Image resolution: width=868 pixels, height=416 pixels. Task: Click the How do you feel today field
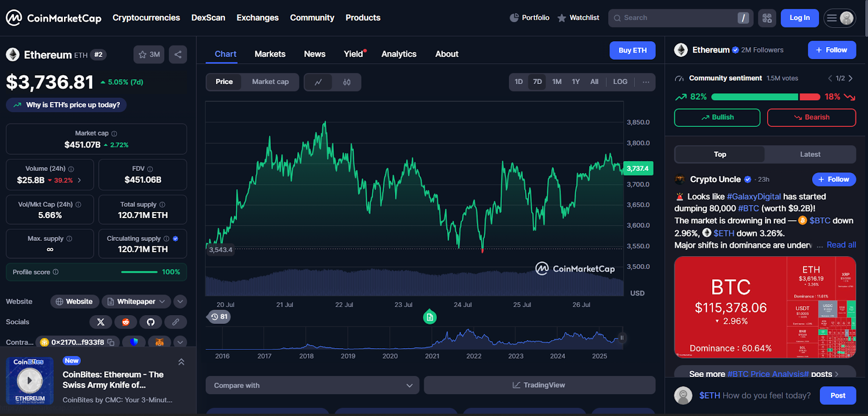pyautogui.click(x=755, y=395)
